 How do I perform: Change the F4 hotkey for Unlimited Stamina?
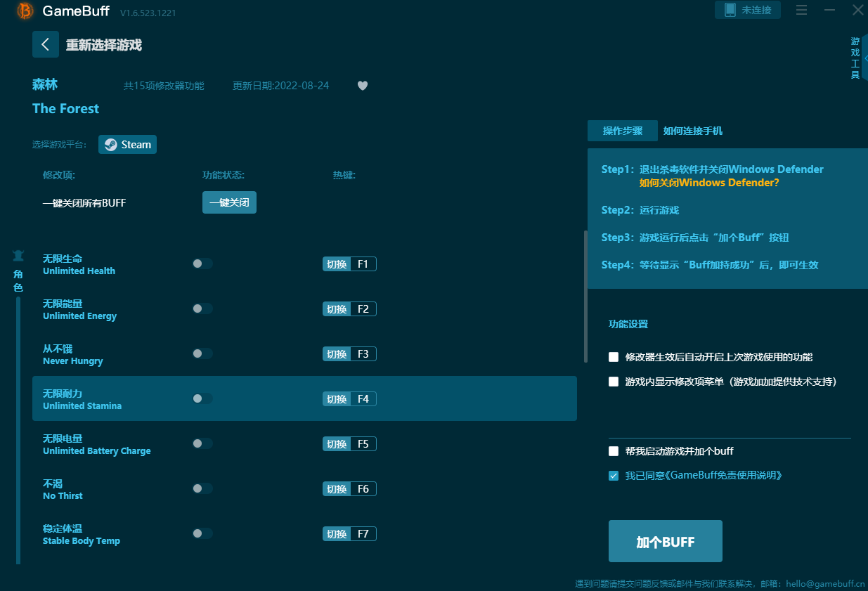[350, 399]
